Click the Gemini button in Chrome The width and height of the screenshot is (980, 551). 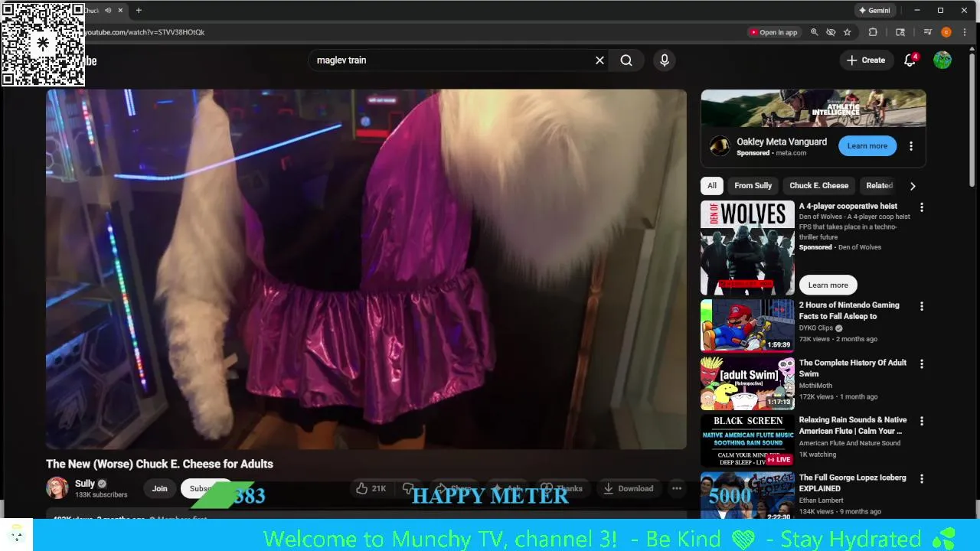pyautogui.click(x=874, y=11)
